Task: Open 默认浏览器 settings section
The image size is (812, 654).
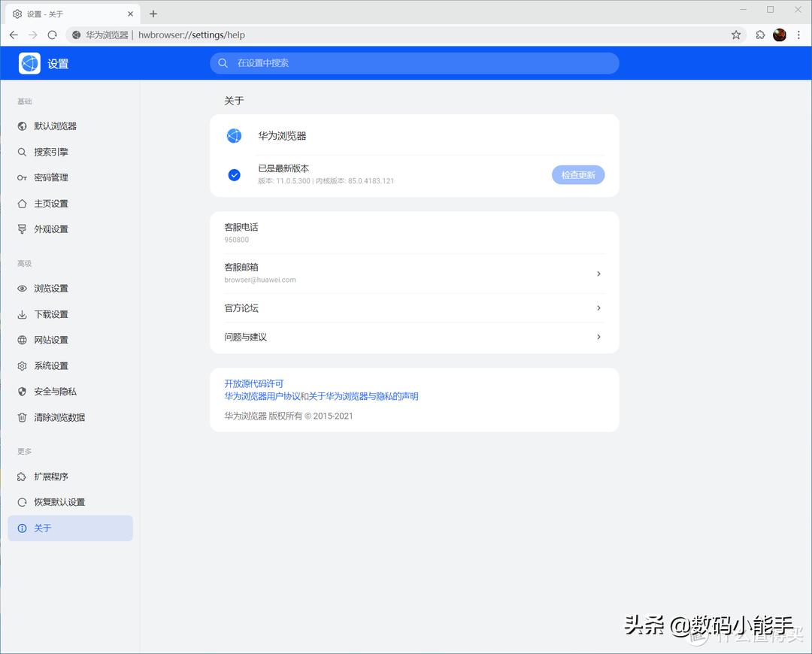Action: click(71, 126)
